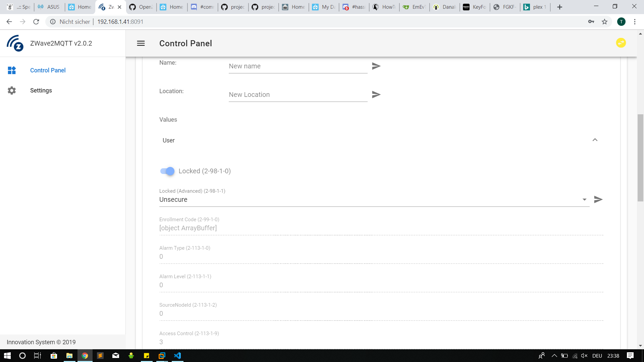Send the Locked (Advanced) value
644x362 pixels.
[x=598, y=199]
